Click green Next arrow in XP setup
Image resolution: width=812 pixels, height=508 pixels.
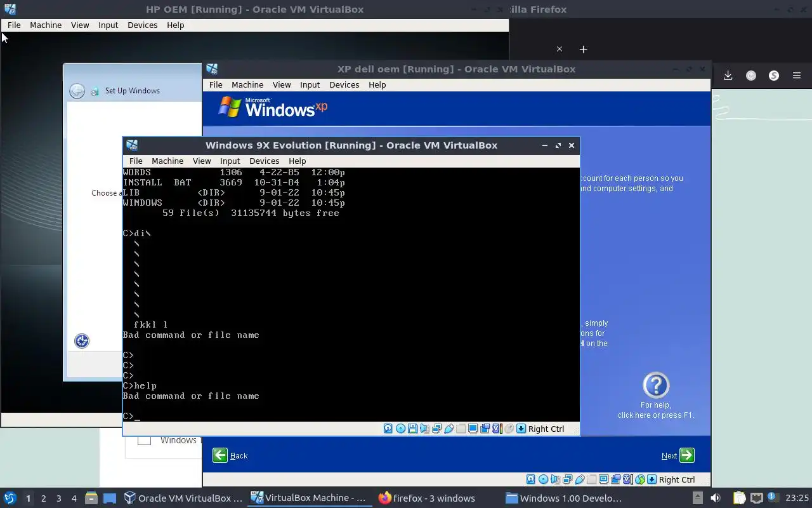pos(686,455)
